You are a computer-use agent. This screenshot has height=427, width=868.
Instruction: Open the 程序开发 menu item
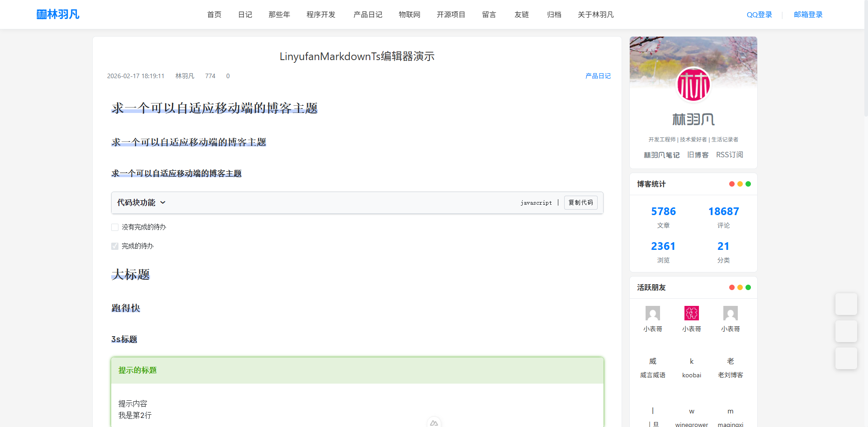[x=321, y=14]
